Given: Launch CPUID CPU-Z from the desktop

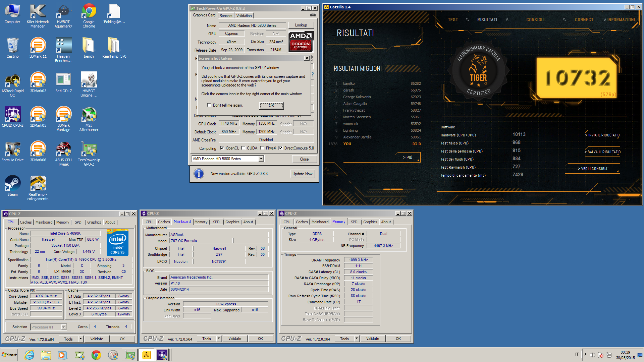Looking at the screenshot, I should point(12,117).
